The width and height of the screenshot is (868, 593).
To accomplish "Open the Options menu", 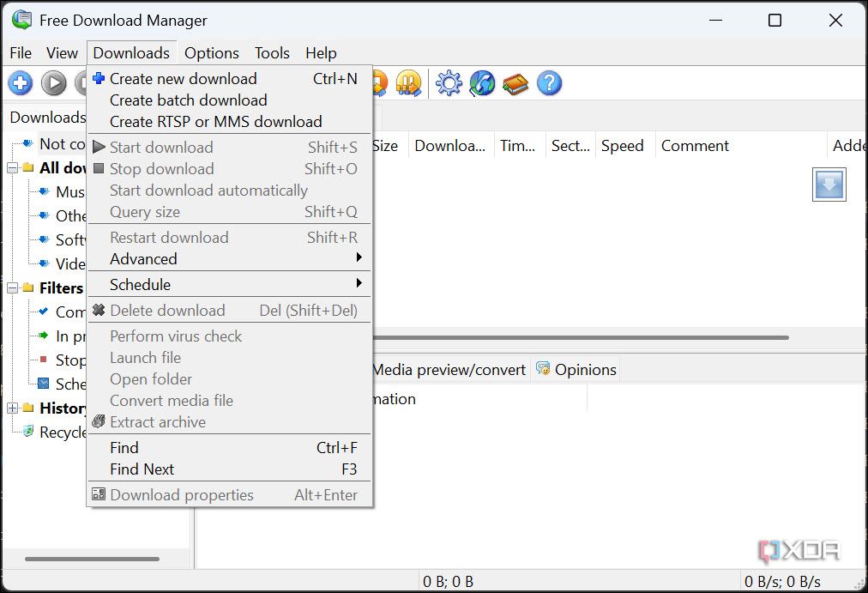I will [x=212, y=53].
